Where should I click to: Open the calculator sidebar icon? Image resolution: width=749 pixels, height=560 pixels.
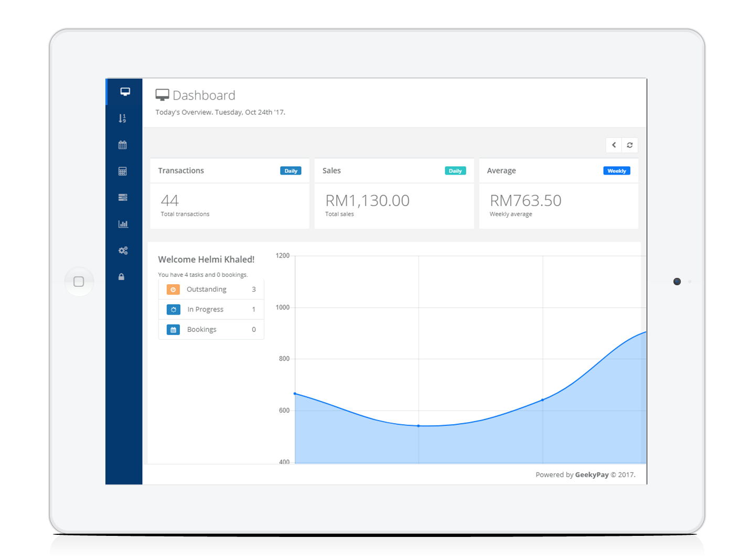coord(123,171)
